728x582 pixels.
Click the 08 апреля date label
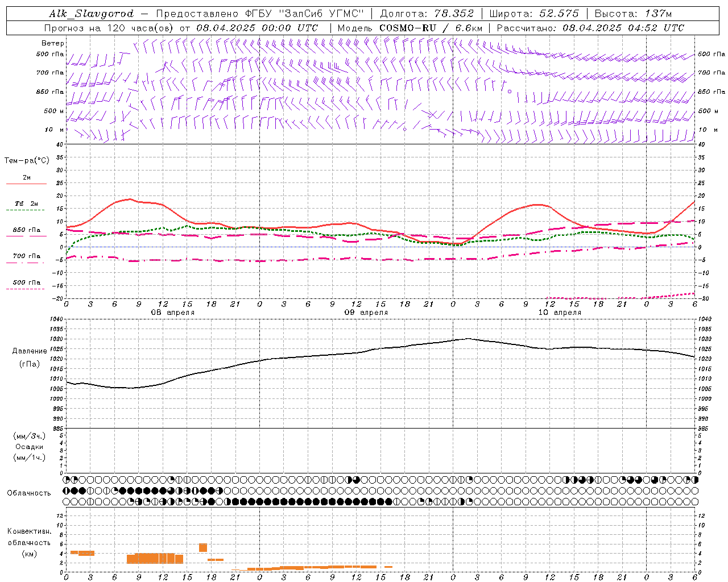point(172,313)
